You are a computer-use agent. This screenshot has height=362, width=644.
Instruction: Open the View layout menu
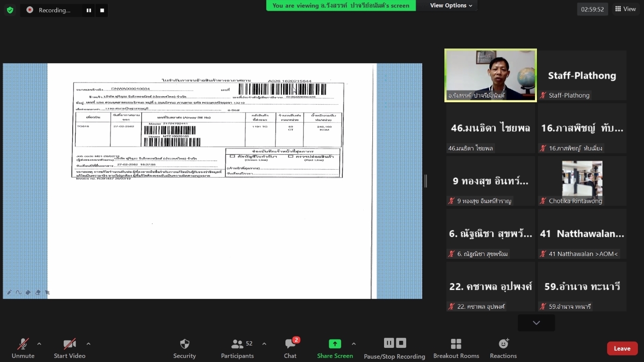(x=625, y=9)
